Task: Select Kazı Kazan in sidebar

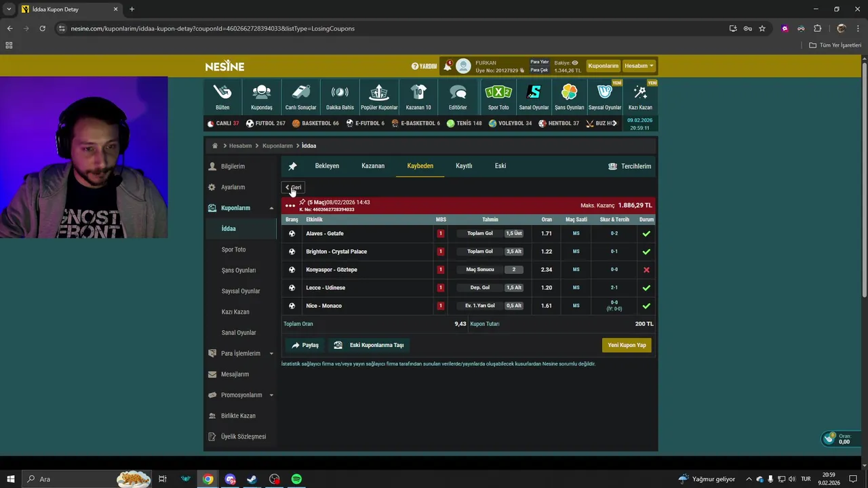Action: (235, 312)
